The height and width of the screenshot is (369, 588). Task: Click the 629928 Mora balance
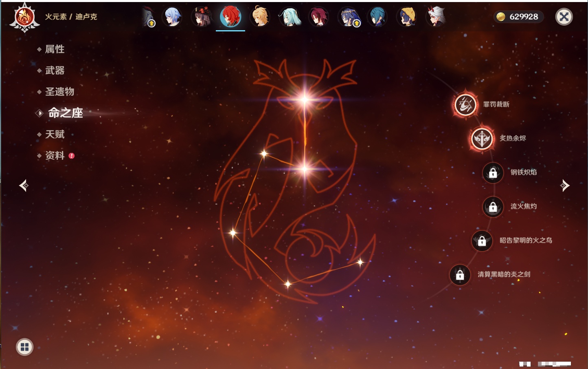pos(524,17)
